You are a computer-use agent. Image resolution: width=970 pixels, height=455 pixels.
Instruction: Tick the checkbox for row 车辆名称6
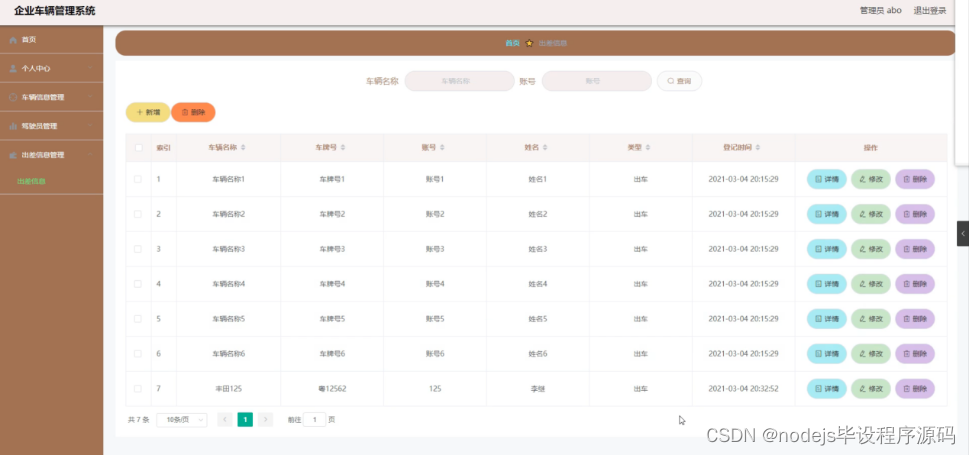click(138, 354)
